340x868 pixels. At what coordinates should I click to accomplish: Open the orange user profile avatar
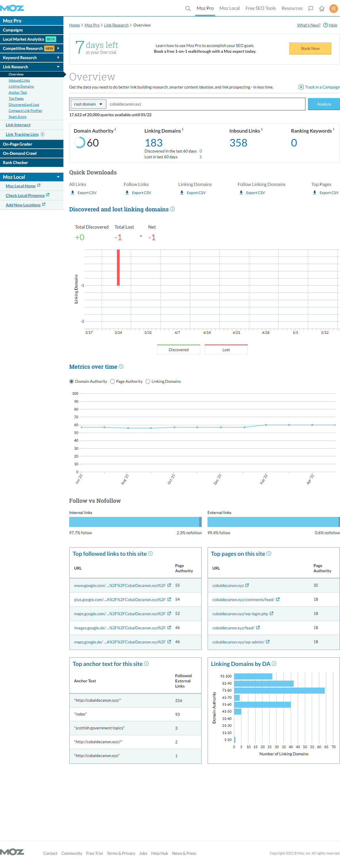[x=333, y=8]
